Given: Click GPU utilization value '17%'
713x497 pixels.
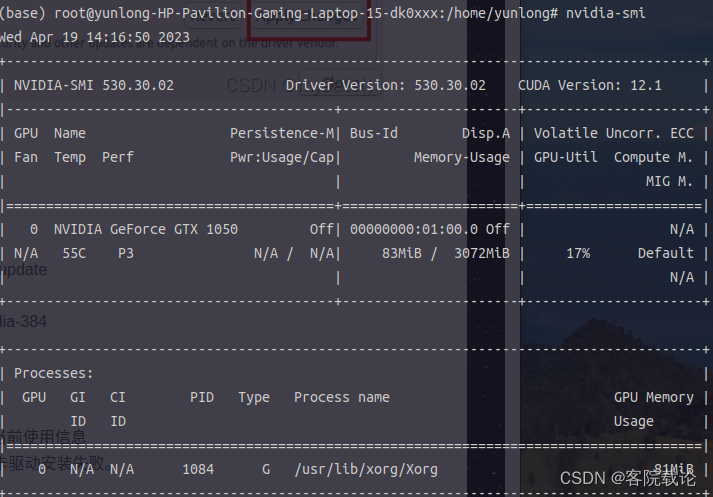Looking at the screenshot, I should click(x=578, y=253).
